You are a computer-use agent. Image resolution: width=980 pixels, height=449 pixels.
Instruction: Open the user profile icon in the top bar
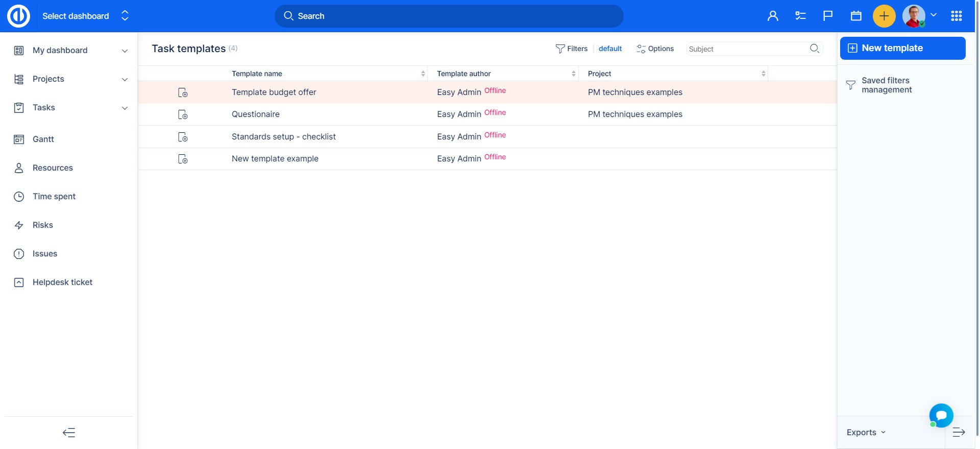[x=773, y=16]
